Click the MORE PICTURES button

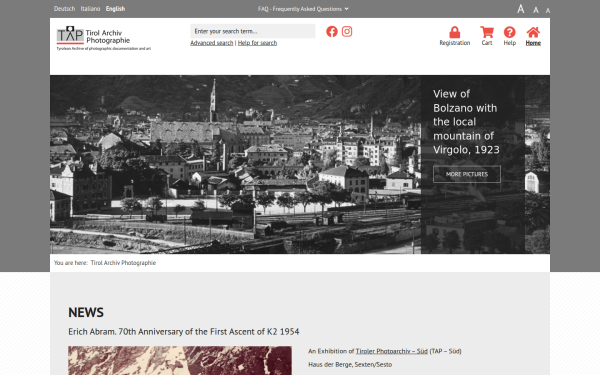click(467, 174)
